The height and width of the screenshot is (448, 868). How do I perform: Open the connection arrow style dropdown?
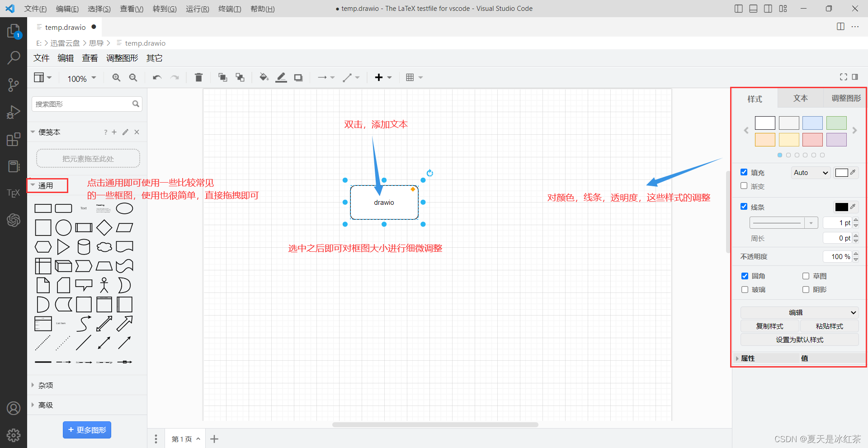(x=326, y=77)
